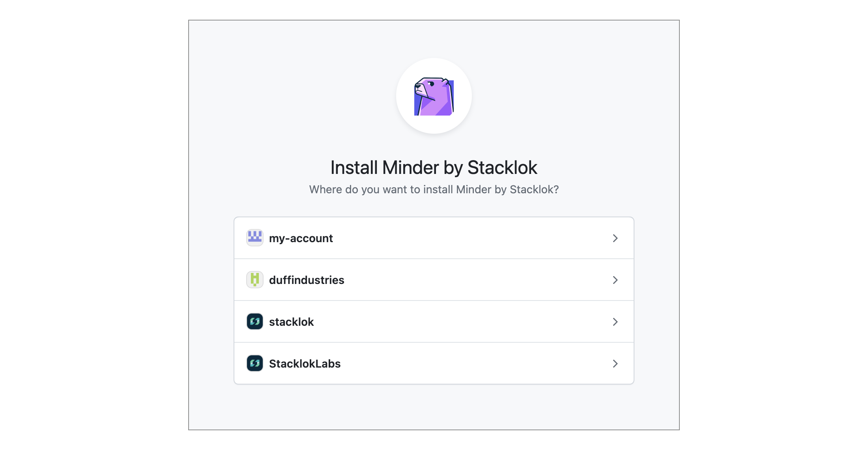Open the StacklokLabs installation option
The width and height of the screenshot is (868, 450).
pyautogui.click(x=434, y=363)
